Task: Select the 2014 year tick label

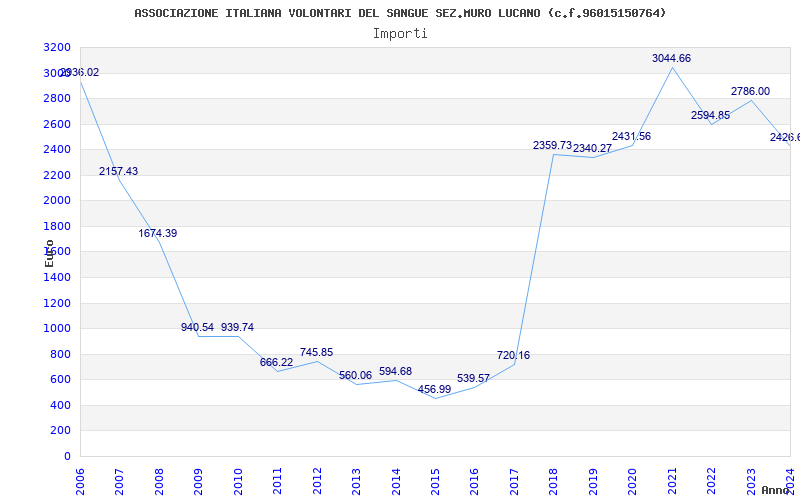Action: [x=396, y=482]
